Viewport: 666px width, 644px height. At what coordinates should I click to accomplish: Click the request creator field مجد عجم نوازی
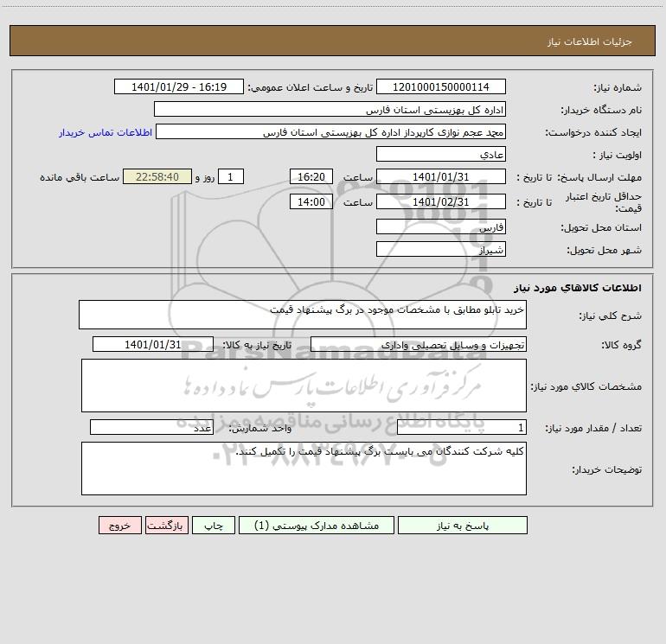tap(330, 131)
